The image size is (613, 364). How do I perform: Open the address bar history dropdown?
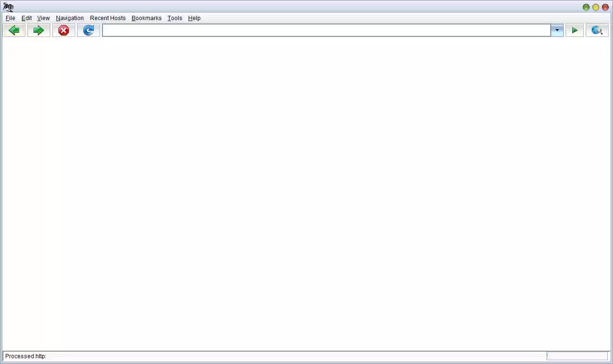[556, 30]
